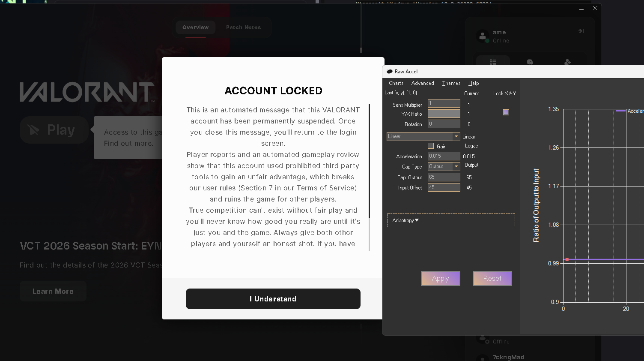
Task: Click the collapse social panel arrow icon
Action: [x=581, y=31]
